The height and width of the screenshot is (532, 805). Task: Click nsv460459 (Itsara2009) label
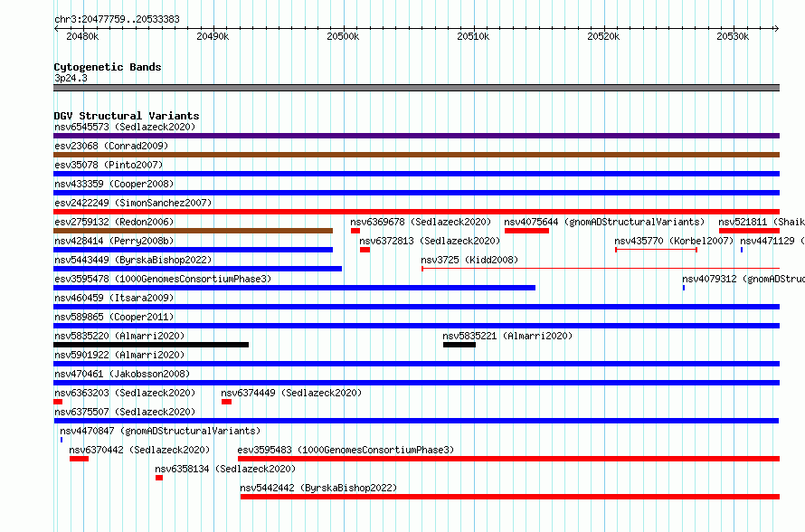[114, 298]
